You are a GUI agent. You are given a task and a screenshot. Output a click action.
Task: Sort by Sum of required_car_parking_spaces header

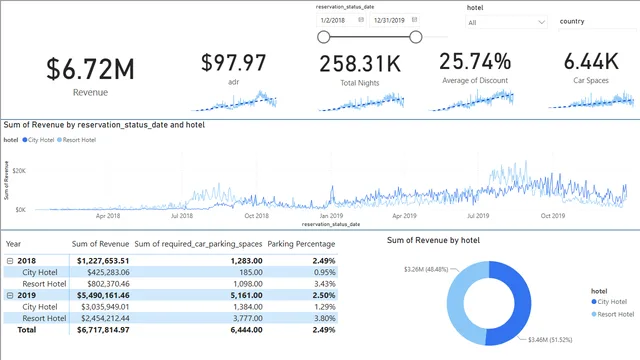click(x=198, y=244)
